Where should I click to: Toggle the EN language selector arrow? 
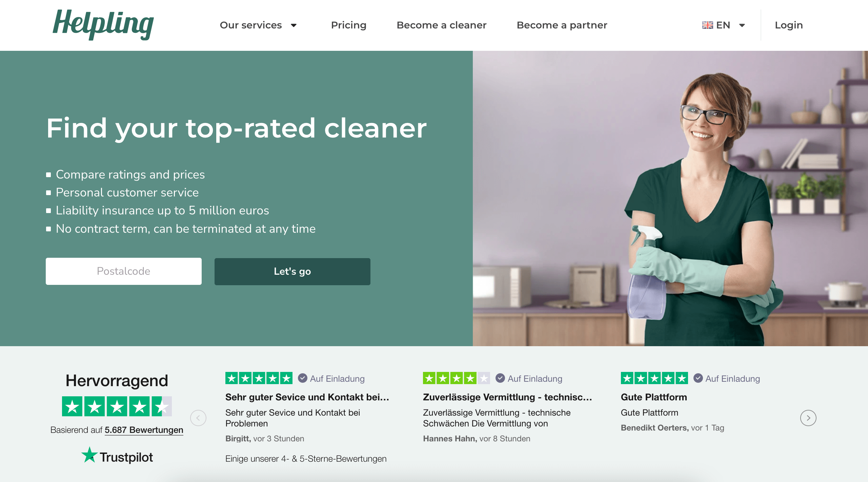pyautogui.click(x=744, y=25)
